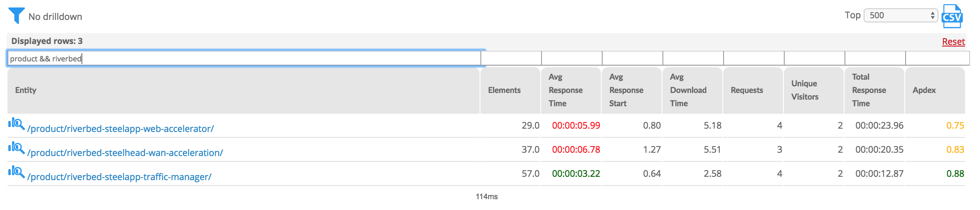Click the blue drilldown funnel icon
This screenshot has width=980, height=210.
[x=17, y=16]
